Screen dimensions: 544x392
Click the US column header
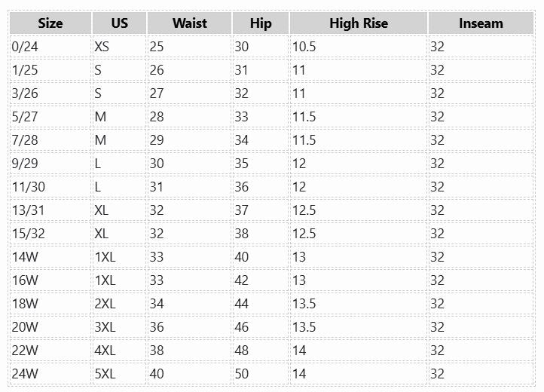(x=119, y=23)
